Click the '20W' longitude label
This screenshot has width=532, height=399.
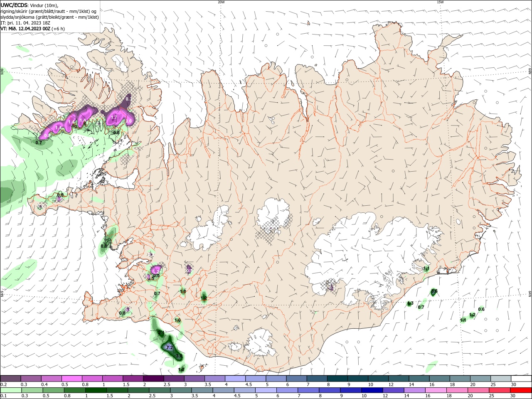click(x=221, y=2)
